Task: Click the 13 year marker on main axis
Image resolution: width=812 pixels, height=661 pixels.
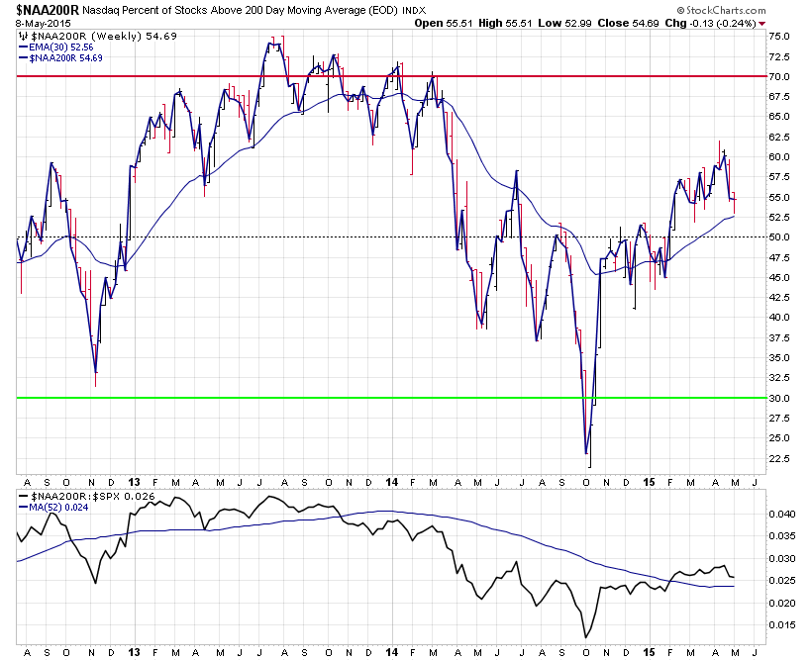Action: 134,482
